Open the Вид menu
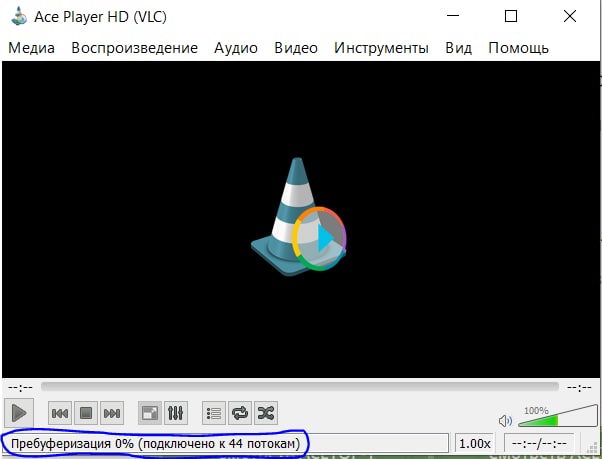The height and width of the screenshot is (459, 602). [x=458, y=48]
